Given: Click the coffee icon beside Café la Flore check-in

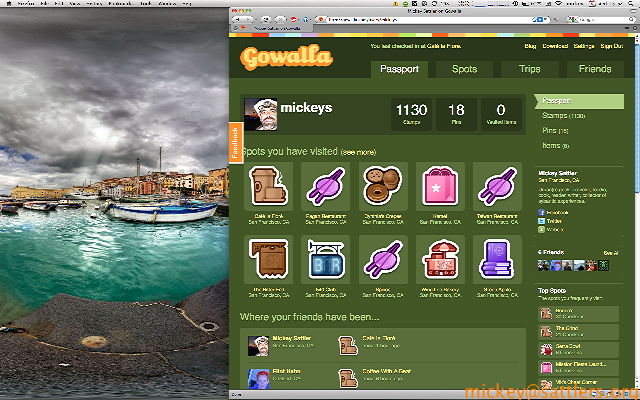Looking at the screenshot, I should point(348,345).
